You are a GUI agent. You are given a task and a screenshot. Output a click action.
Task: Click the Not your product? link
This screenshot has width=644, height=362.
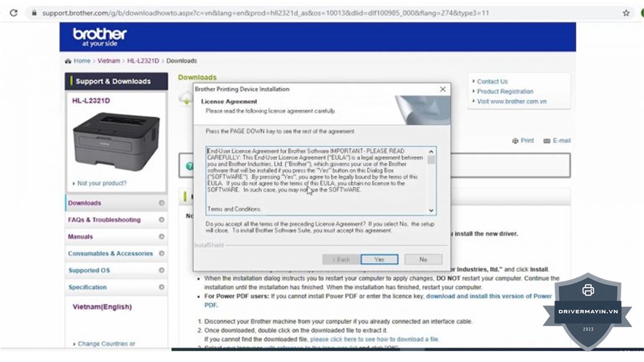click(x=102, y=184)
